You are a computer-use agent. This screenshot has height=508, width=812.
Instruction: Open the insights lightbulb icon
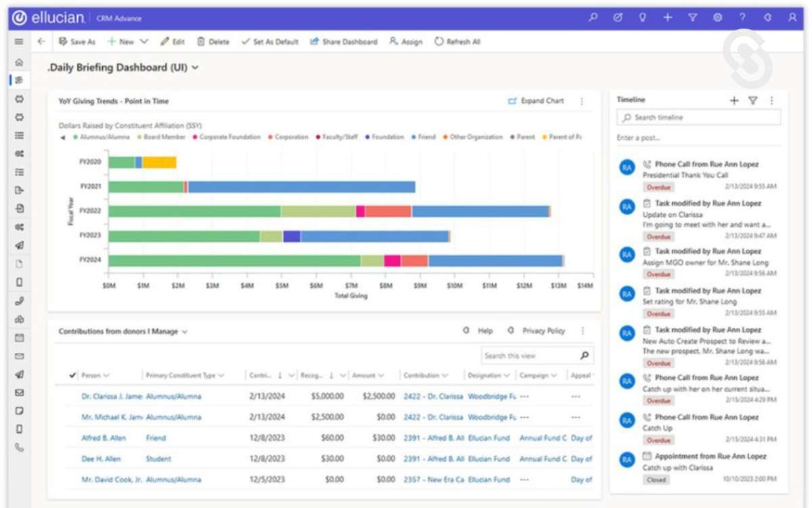642,18
